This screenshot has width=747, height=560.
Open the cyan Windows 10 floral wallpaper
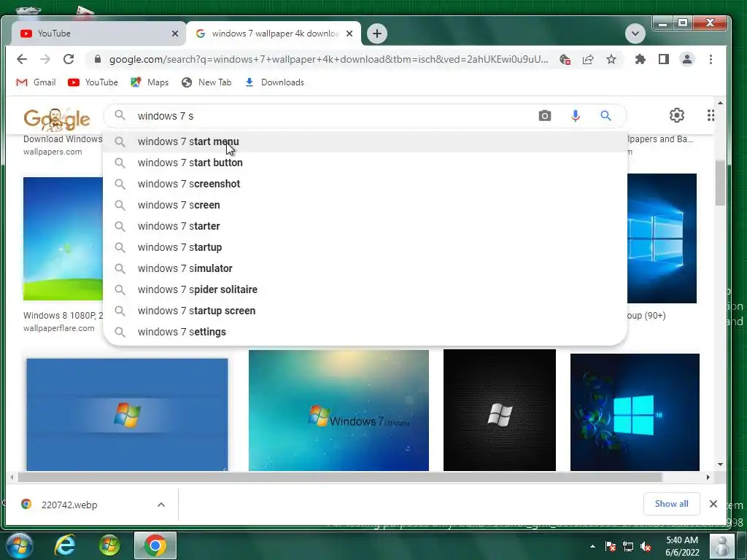pyautogui.click(x=635, y=412)
